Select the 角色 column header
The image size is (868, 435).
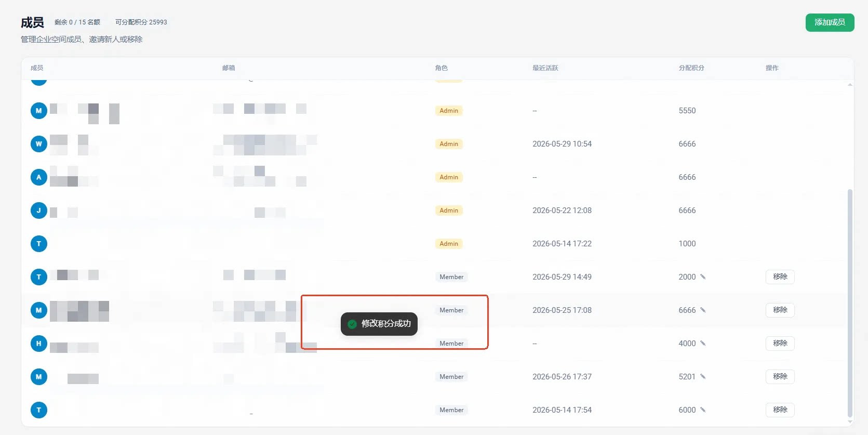(x=442, y=68)
